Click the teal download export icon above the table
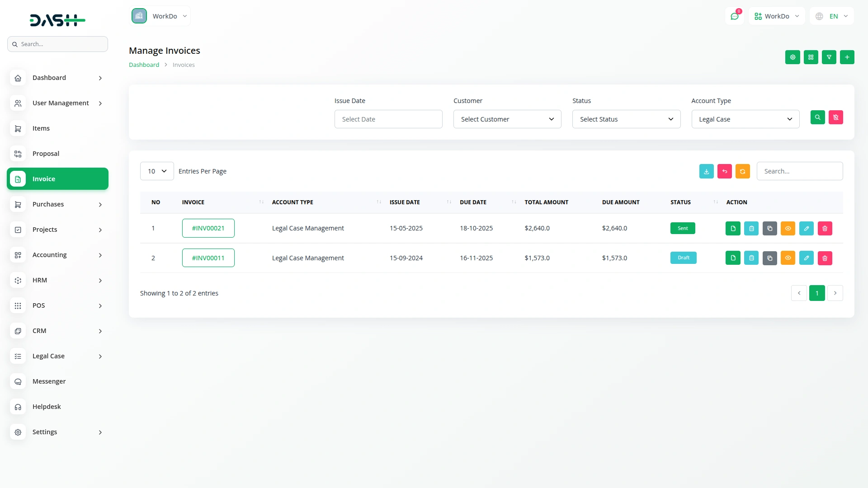Image resolution: width=868 pixels, height=488 pixels. pos(707,171)
